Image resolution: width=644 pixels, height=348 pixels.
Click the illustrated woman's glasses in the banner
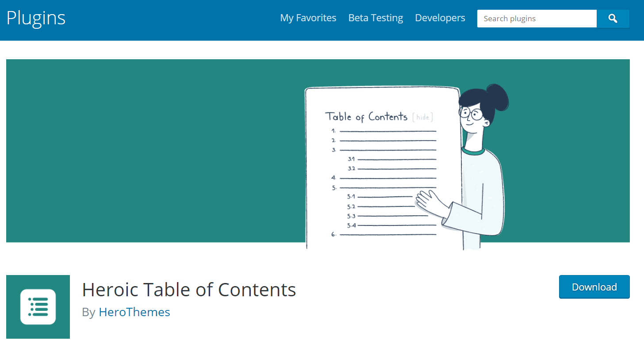pos(471,114)
